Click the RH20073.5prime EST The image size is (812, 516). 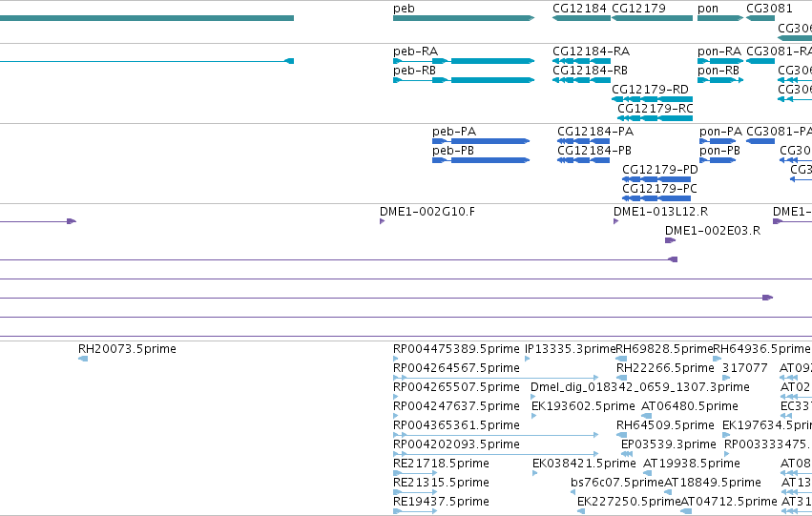pos(83,359)
